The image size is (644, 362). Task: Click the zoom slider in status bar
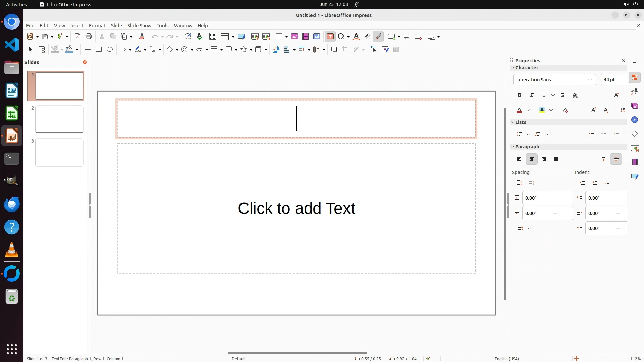coord(604,359)
